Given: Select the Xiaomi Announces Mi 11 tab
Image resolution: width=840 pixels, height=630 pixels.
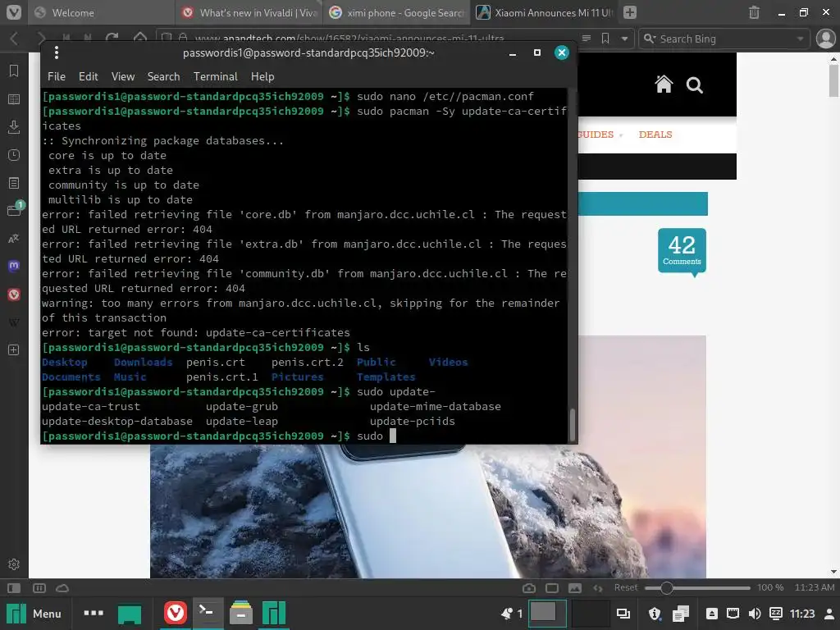Looking at the screenshot, I should [x=545, y=12].
